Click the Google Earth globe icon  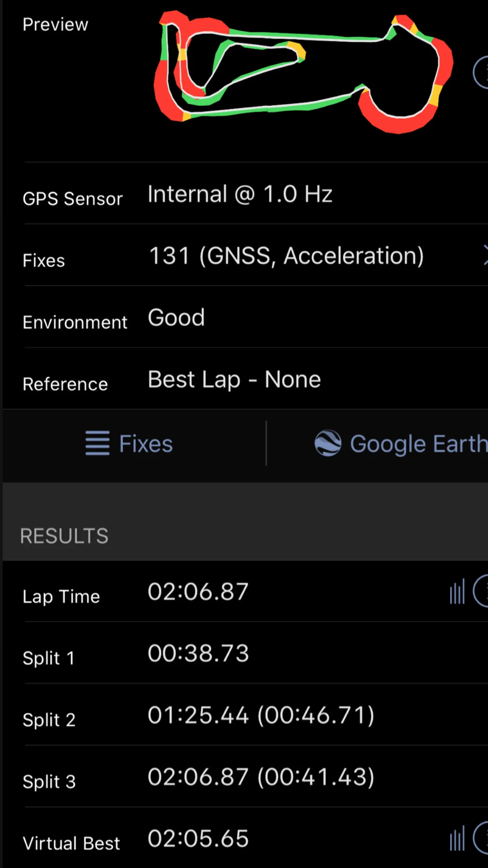coord(328,443)
